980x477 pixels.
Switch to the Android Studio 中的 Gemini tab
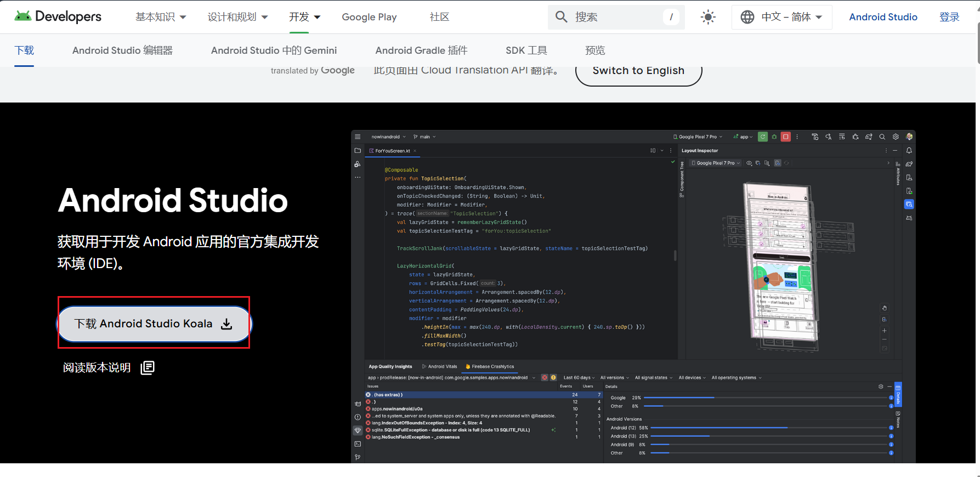274,50
